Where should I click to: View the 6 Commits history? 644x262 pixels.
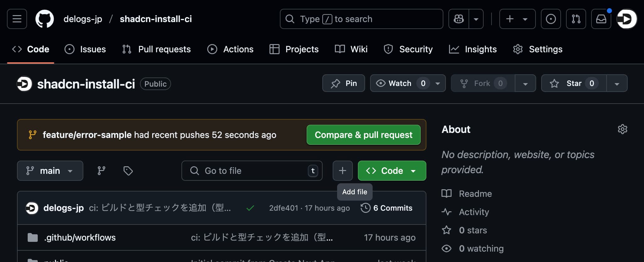pos(386,208)
